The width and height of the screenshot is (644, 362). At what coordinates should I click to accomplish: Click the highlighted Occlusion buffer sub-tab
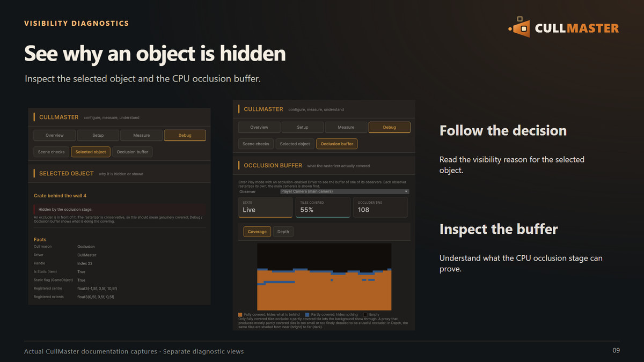click(x=337, y=144)
